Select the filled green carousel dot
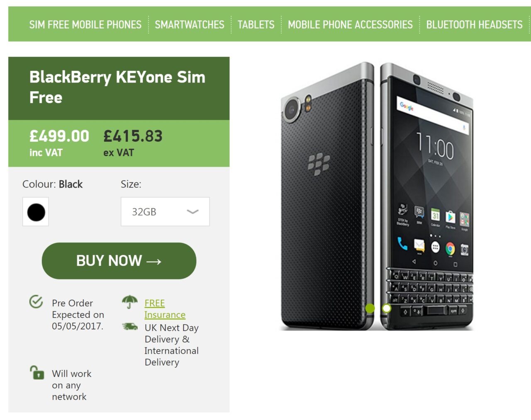 [370, 308]
